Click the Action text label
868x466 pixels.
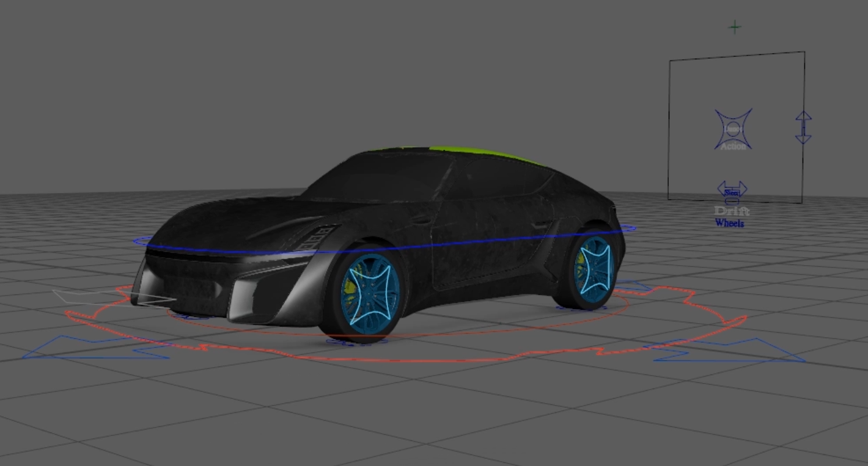[x=733, y=147]
